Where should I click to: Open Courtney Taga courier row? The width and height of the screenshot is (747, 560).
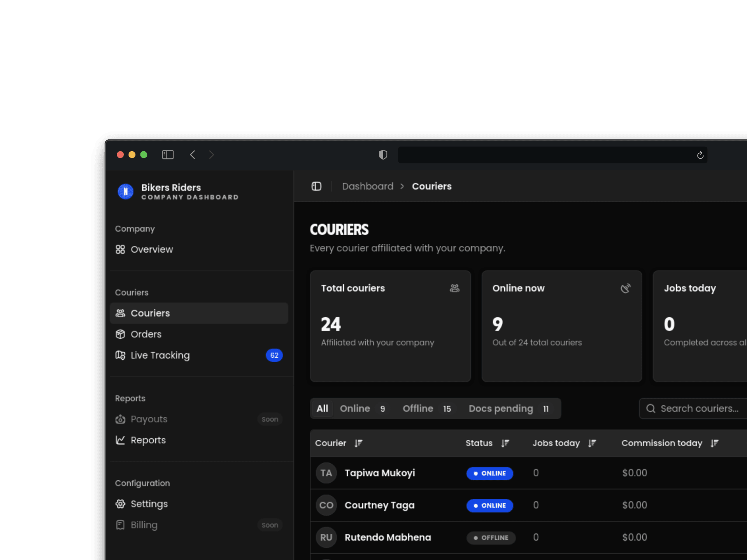528,505
